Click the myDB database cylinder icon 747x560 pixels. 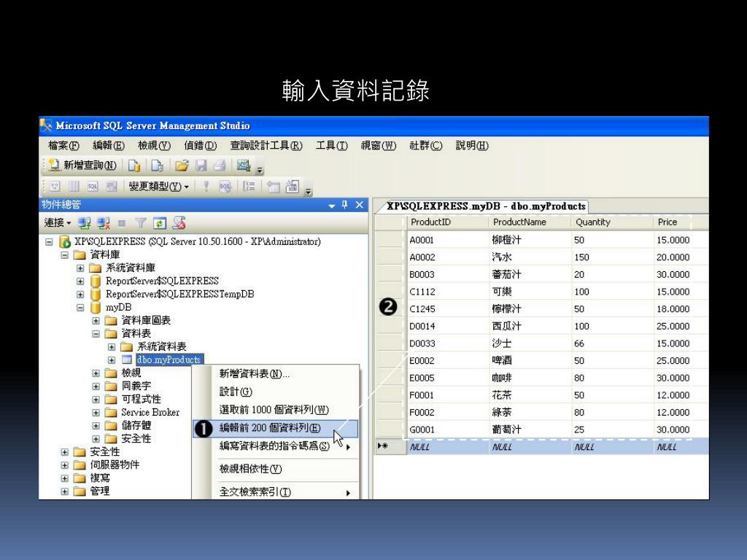[96, 307]
